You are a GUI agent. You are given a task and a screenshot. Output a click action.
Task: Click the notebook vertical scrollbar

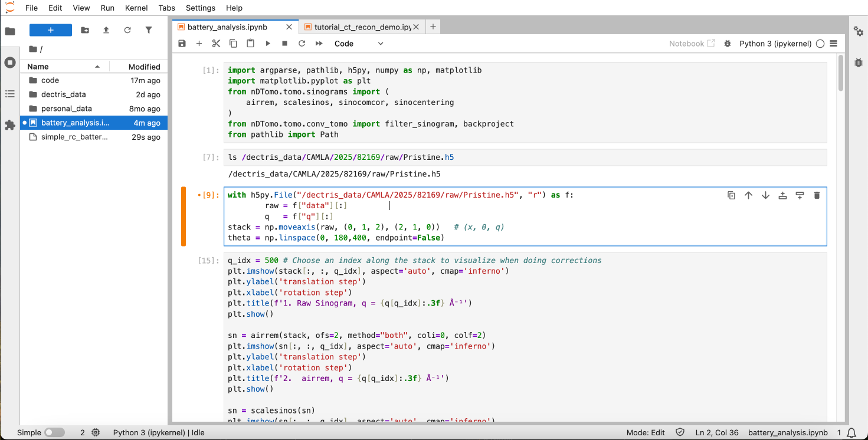pos(840,74)
